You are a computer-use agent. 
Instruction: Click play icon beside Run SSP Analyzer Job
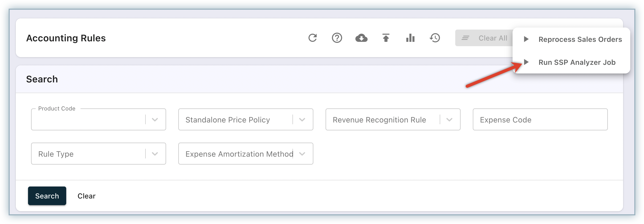[x=526, y=62]
